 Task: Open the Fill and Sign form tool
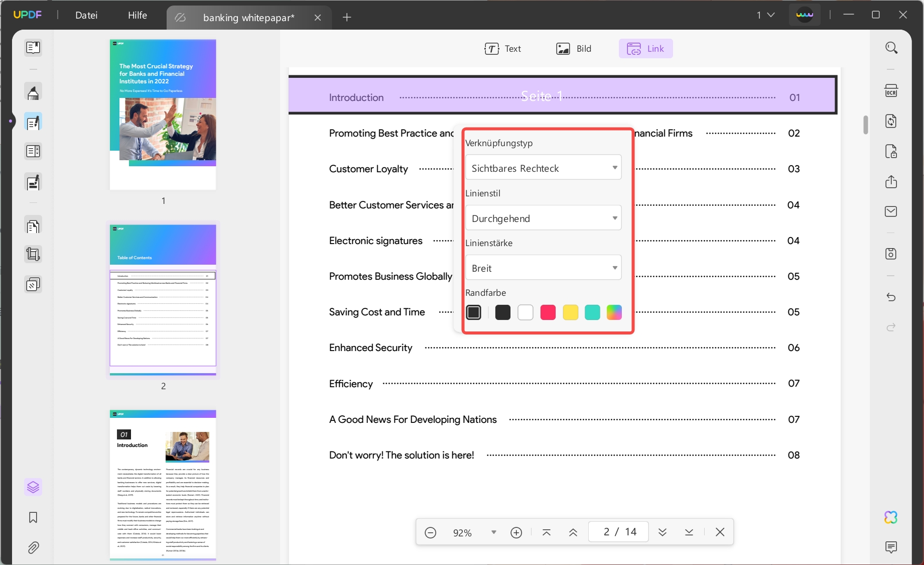click(33, 182)
